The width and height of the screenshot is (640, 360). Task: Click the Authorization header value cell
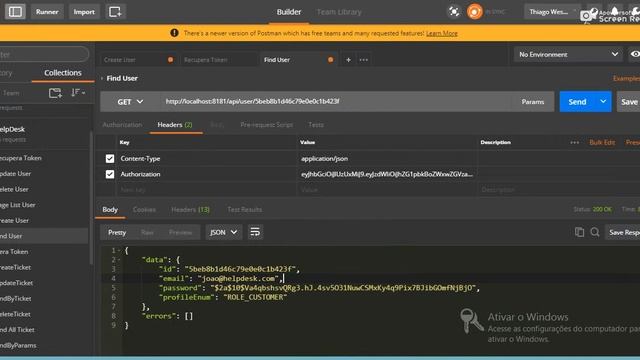(387, 174)
